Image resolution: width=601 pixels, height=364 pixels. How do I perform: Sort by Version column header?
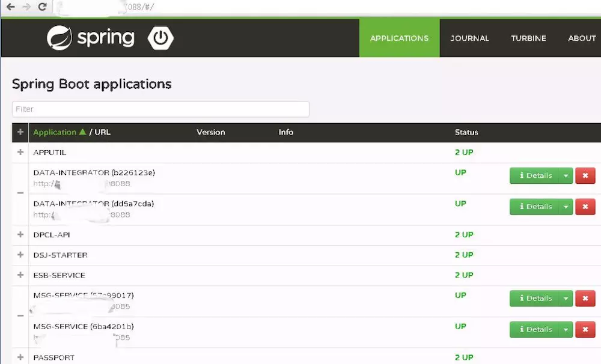click(211, 132)
